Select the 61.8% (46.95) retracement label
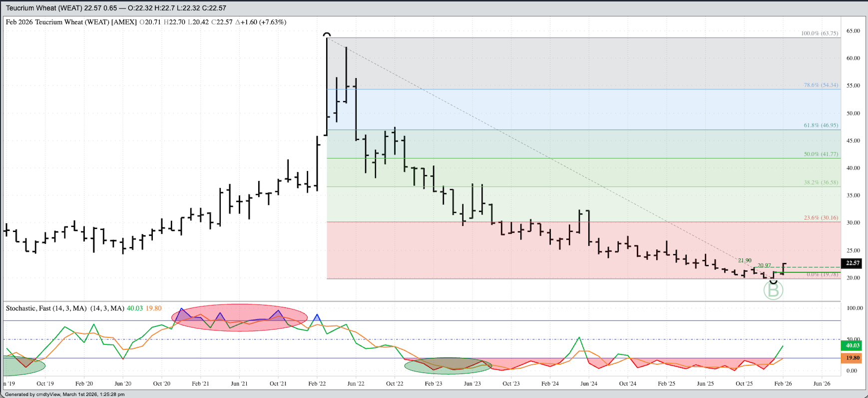868x398 pixels. point(821,125)
